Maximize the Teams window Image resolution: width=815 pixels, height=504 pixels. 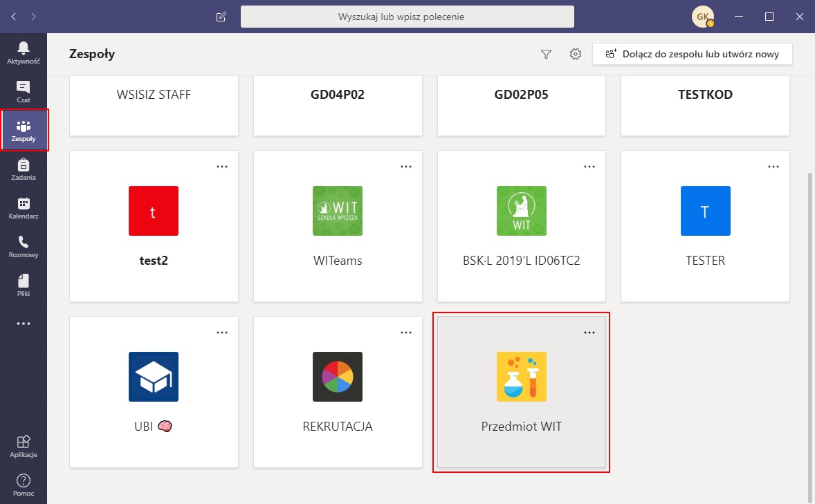[769, 17]
